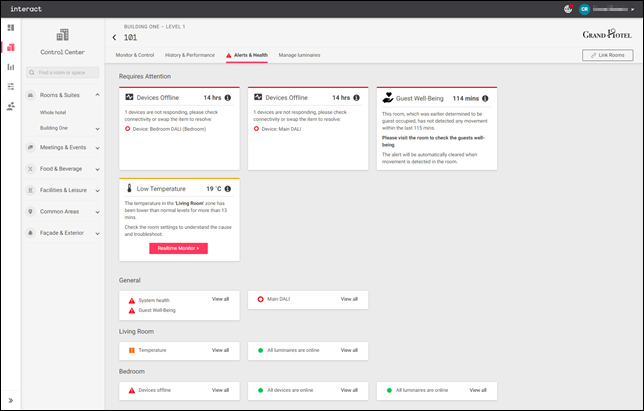644x411 pixels.
Task: Click the Realtime Monitor button
Action: click(178, 247)
